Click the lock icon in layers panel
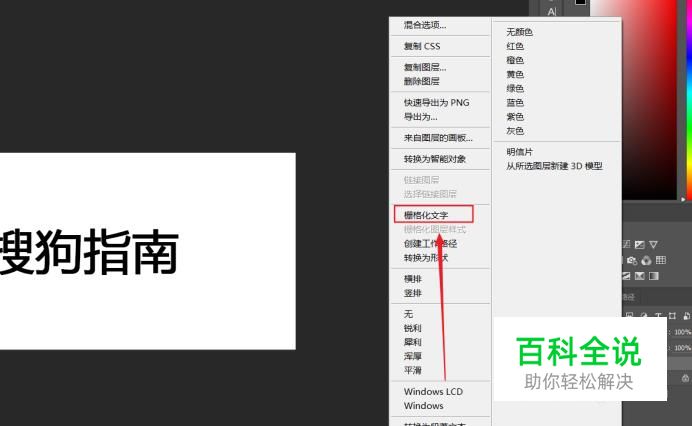The image size is (692, 426). point(685,378)
